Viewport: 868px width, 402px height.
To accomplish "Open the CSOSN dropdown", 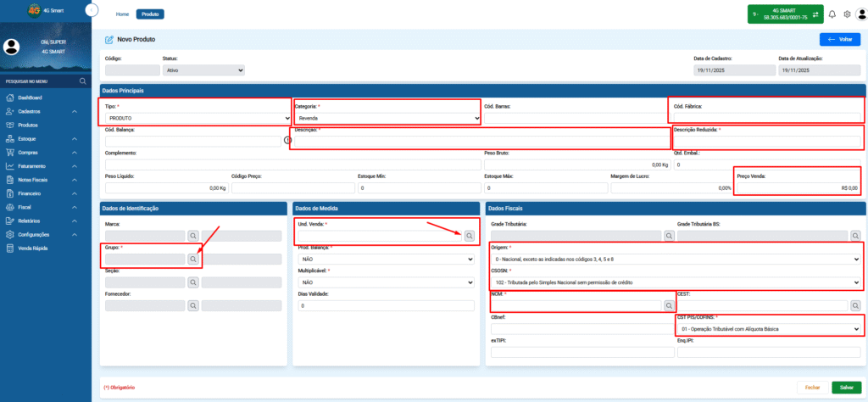I will tap(676, 282).
